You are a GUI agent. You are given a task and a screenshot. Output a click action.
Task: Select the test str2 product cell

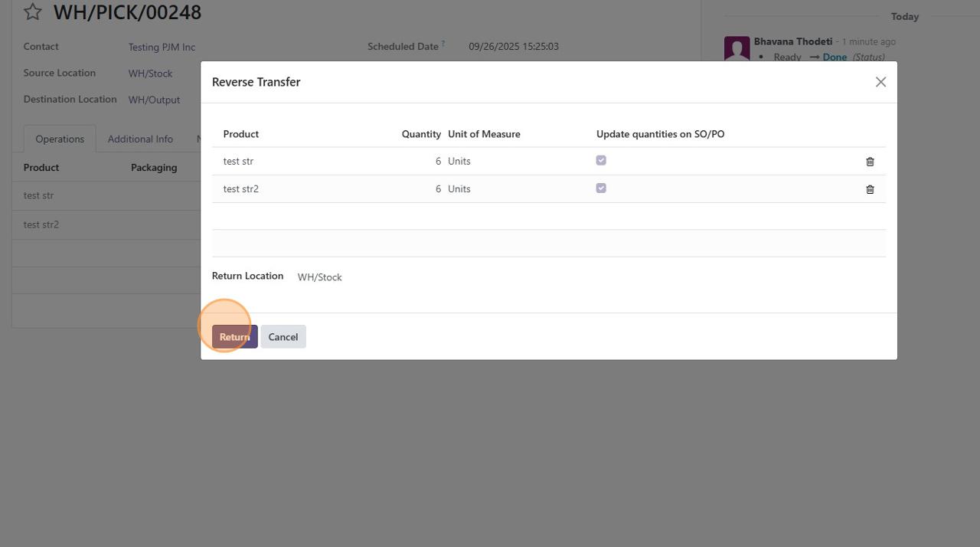click(x=241, y=189)
